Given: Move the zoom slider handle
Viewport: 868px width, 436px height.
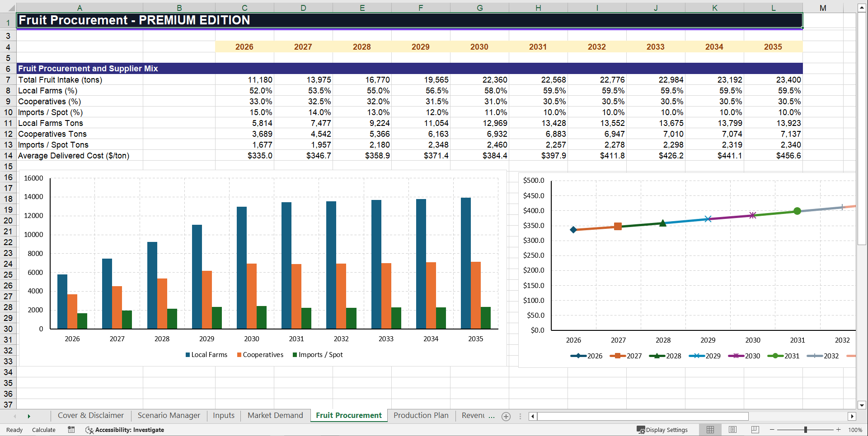Looking at the screenshot, I should [x=806, y=430].
